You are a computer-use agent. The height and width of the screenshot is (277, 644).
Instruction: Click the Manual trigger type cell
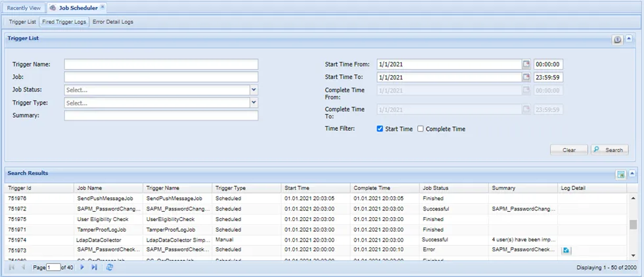(246, 239)
